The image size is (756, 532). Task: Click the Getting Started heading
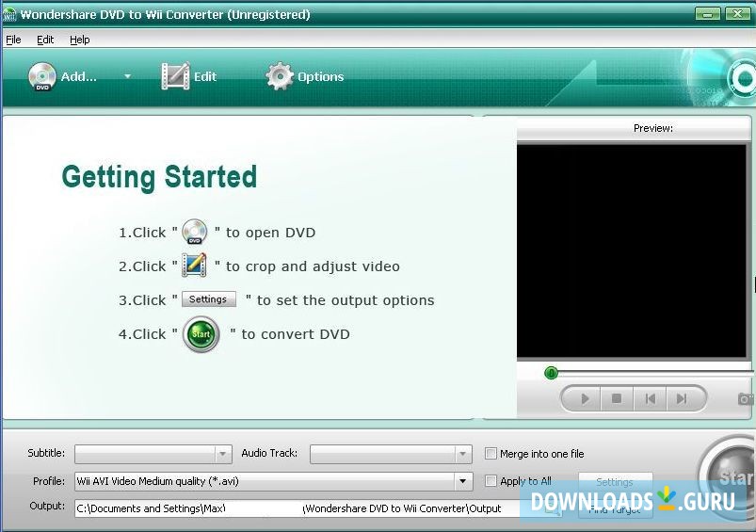[159, 177]
